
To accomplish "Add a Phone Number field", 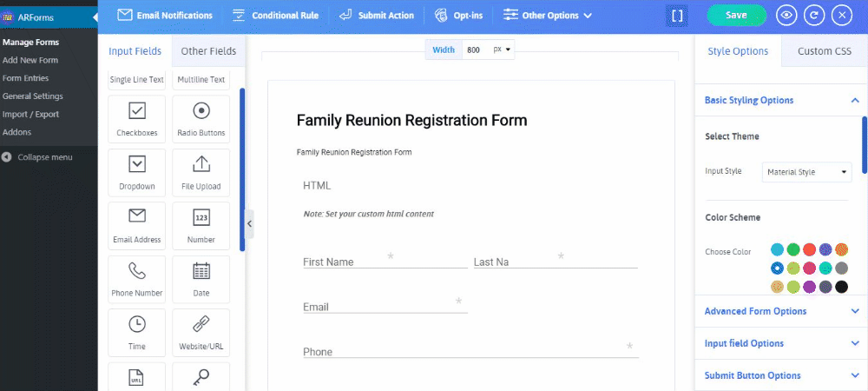I will click(x=137, y=279).
